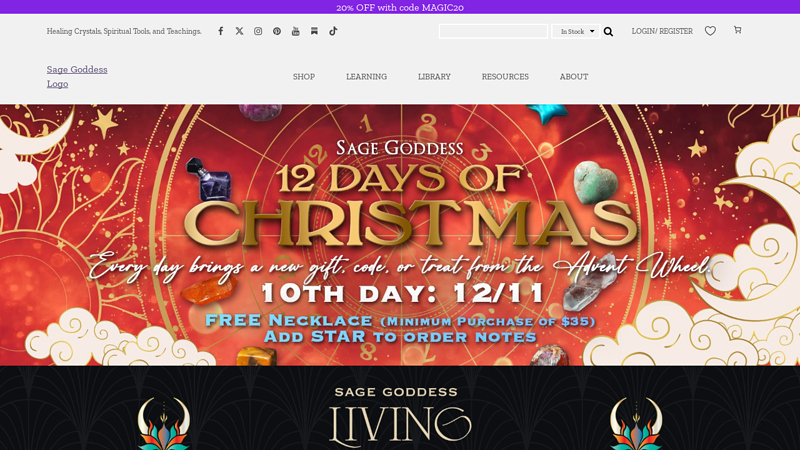Click the Sage Goddess Logo link

[77, 77]
